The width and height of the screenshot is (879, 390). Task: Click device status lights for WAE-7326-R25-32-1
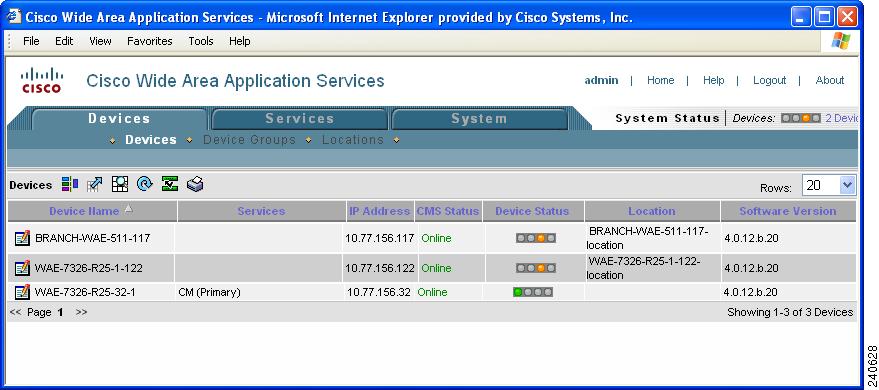point(533,292)
